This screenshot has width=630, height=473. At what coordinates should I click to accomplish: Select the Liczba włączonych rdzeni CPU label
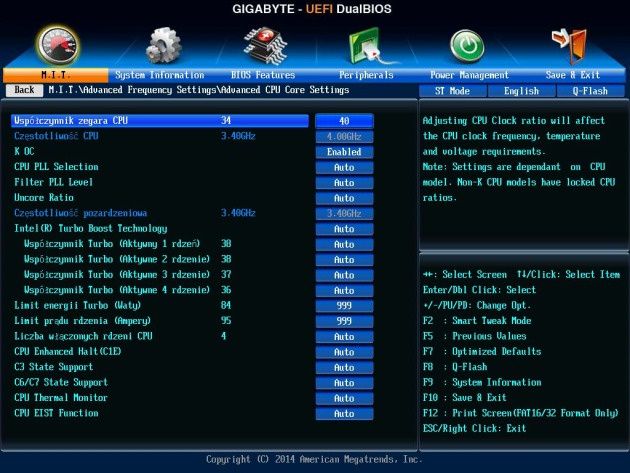83,336
